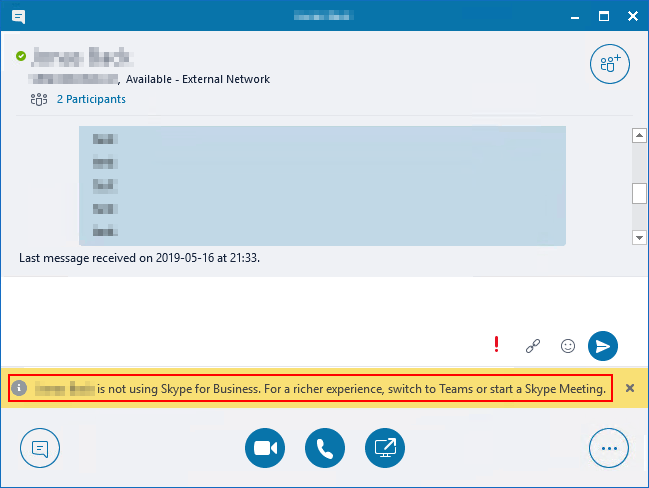649x488 pixels.
Task: Set high importance for the message
Action: 496,345
